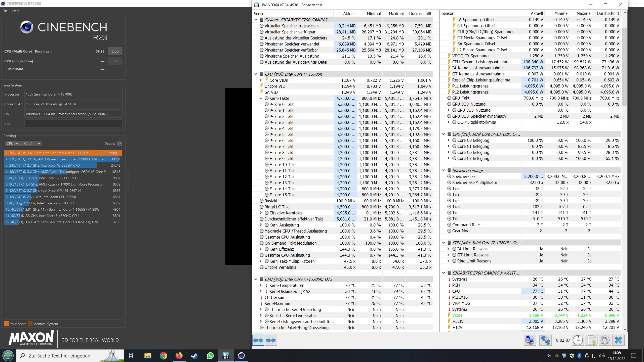644x362 pixels.
Task: Expand the Kern-Temperaturen row
Action: 261,285
